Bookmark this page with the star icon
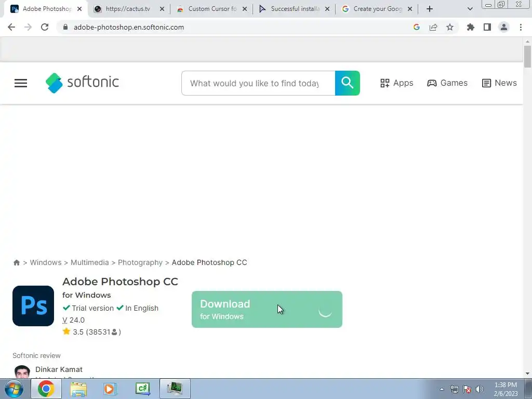Screen dimensions: 532x399 pyautogui.click(x=450, y=27)
